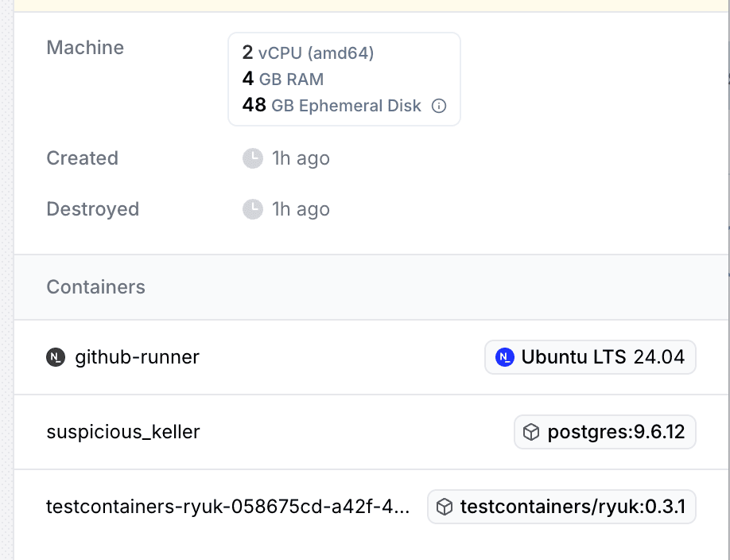Viewport: 730px width, 560px height.
Task: Toggle visibility of the github-runner container row
Action: tap(135, 357)
